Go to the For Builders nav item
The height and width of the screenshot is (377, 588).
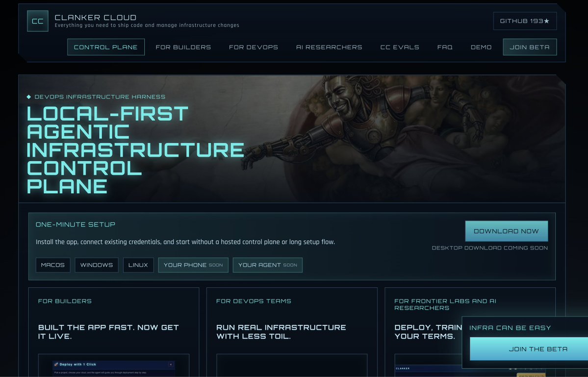183,47
